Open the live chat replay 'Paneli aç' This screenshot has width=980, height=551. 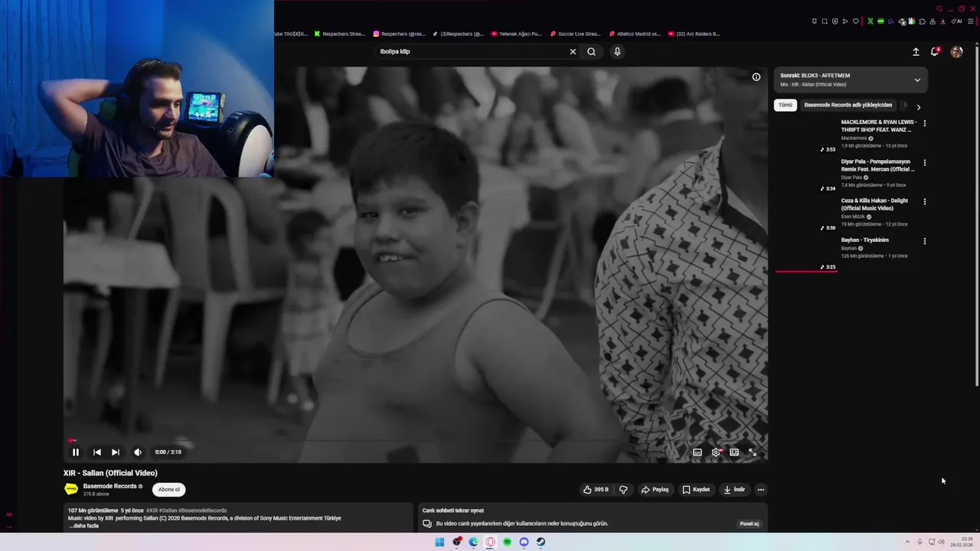(x=750, y=524)
